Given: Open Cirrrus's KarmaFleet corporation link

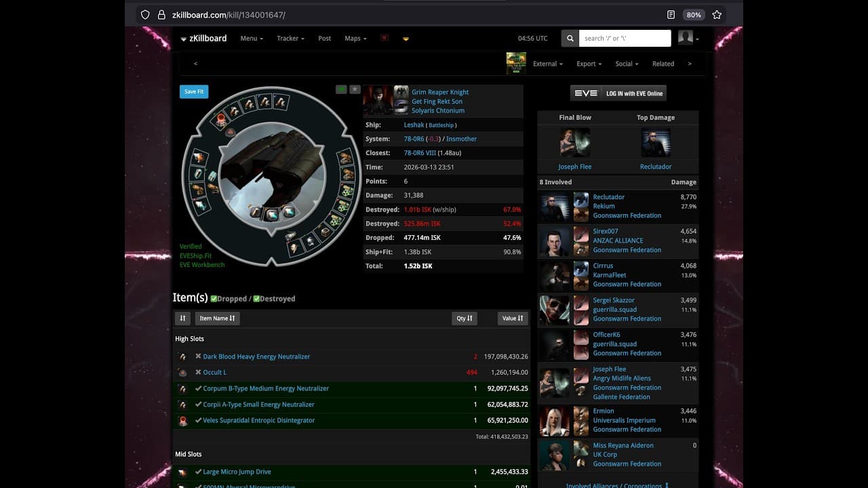Looking at the screenshot, I should pyautogui.click(x=610, y=275).
